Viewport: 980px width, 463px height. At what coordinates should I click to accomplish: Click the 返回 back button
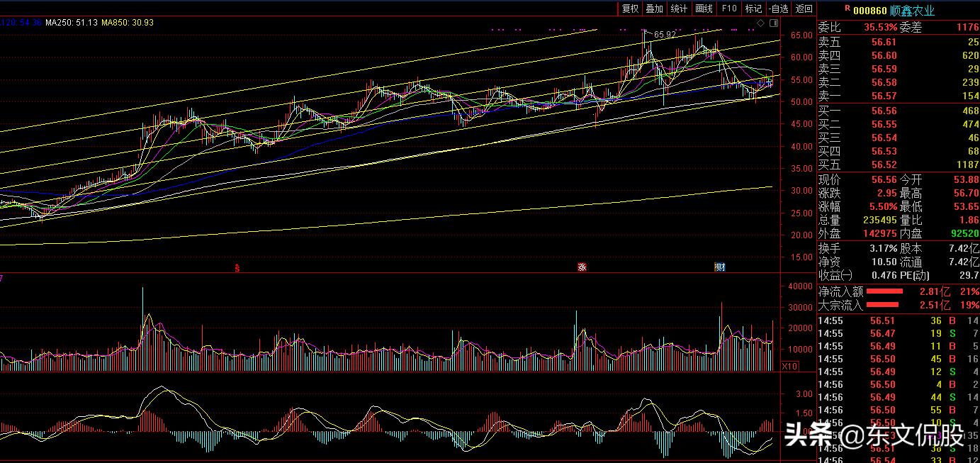[x=804, y=9]
